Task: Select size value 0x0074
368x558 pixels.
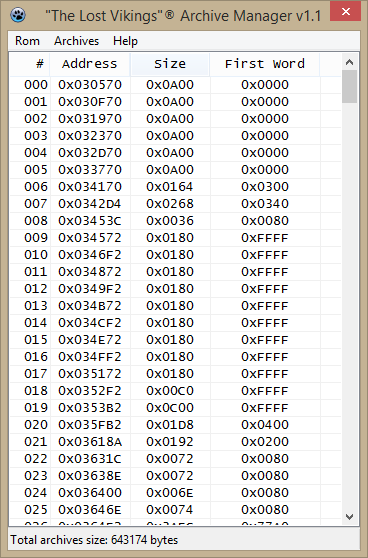Action: coord(170,510)
